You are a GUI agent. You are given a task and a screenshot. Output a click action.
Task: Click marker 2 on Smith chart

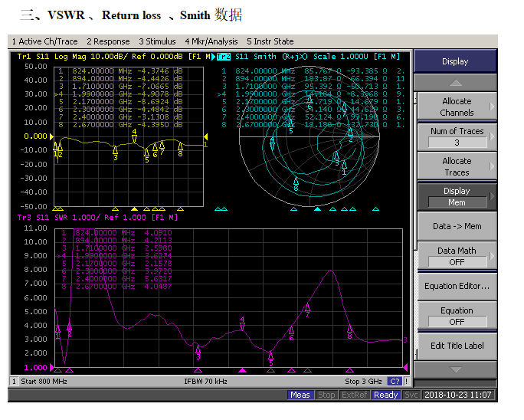pos(351,135)
